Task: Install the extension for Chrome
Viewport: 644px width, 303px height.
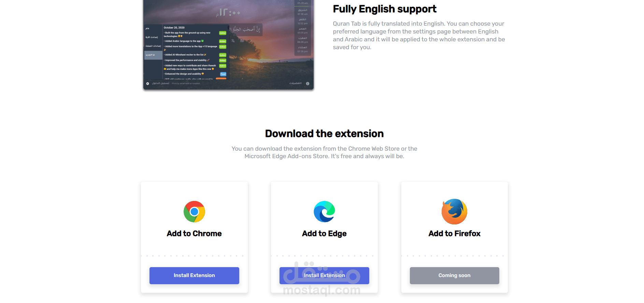Action: pos(194,275)
